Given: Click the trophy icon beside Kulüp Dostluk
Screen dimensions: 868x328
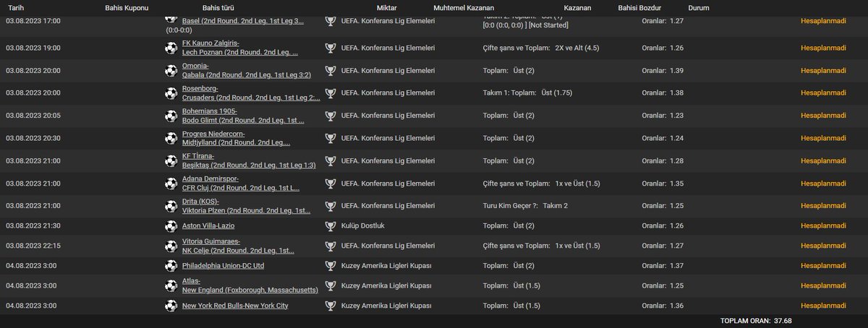Looking at the screenshot, I should [331, 226].
